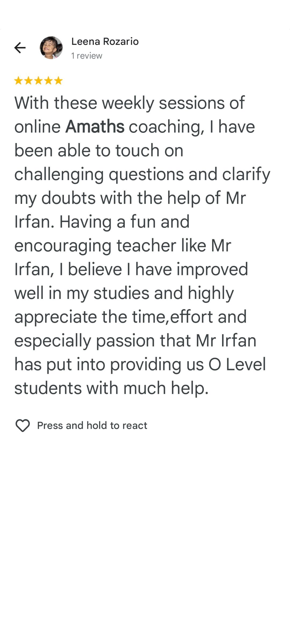Tap the words "O Level" in review
Image resolution: width=290 pixels, height=644 pixels.
[x=237, y=364]
